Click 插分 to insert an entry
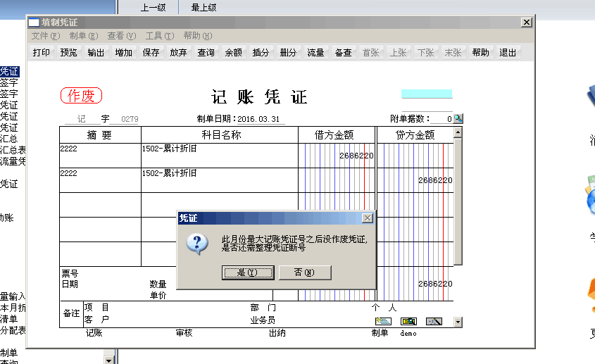The height and width of the screenshot is (364, 595). [261, 52]
